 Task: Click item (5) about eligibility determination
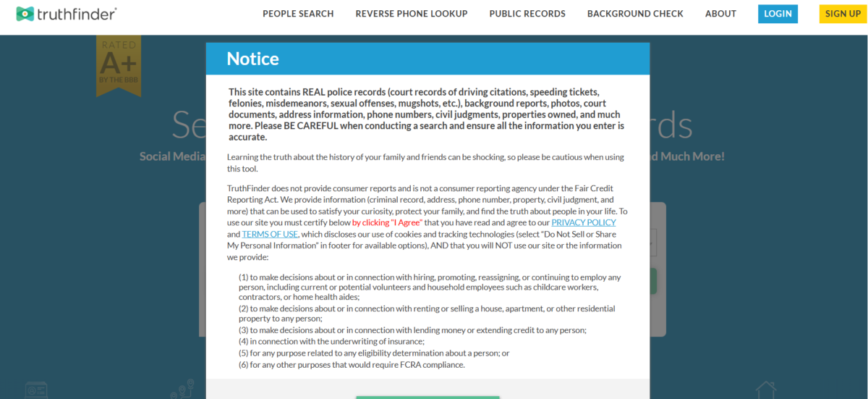[x=374, y=353]
